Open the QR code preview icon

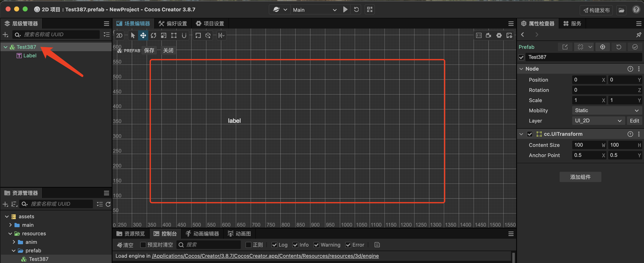370,10
